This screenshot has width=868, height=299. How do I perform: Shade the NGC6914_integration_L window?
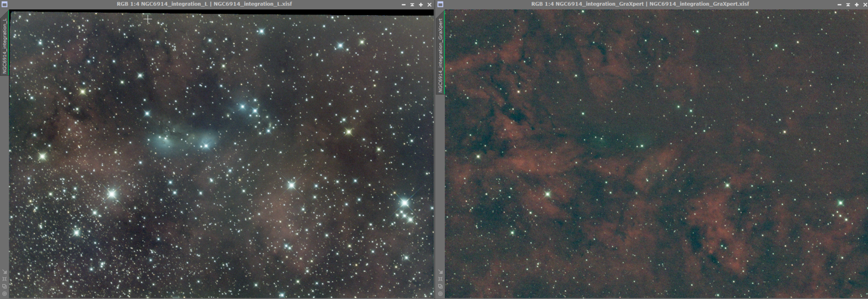(x=412, y=5)
